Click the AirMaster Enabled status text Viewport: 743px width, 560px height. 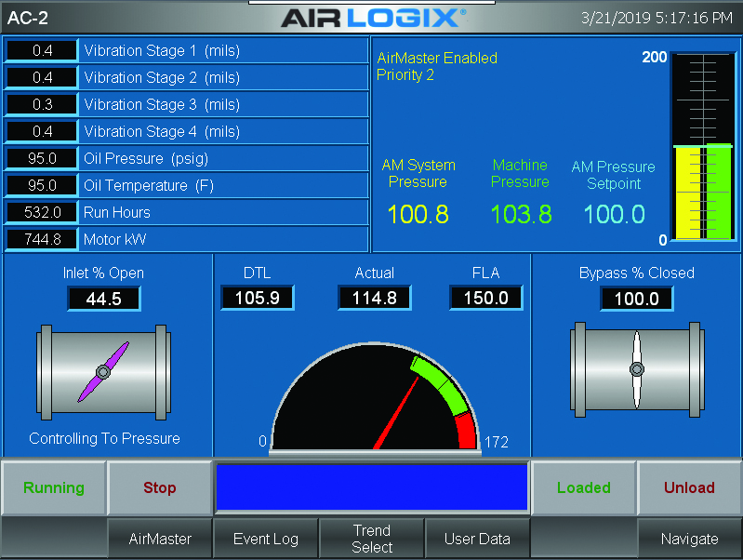pyautogui.click(x=437, y=59)
